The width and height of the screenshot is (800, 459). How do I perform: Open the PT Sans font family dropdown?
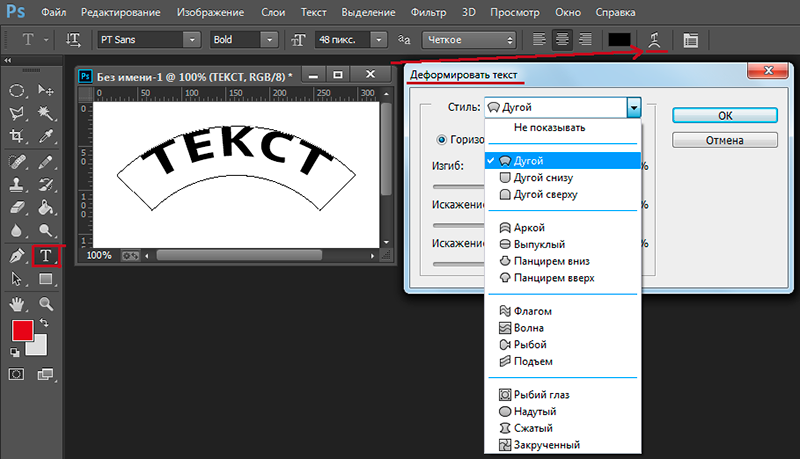[x=148, y=40]
